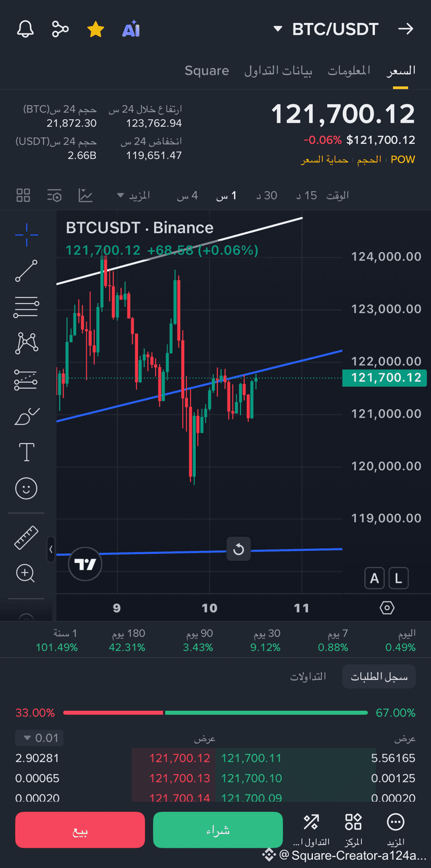Select the 90 يوم 3.43% performance period

click(198, 640)
